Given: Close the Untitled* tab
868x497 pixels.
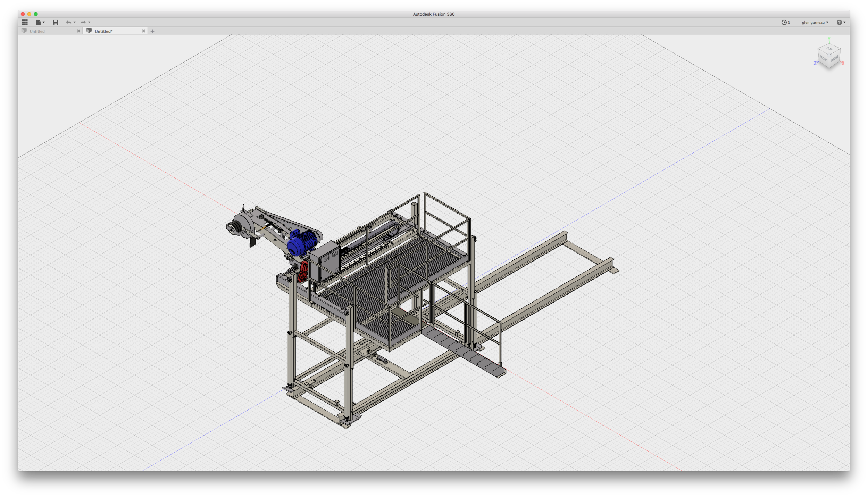Looking at the screenshot, I should (143, 31).
